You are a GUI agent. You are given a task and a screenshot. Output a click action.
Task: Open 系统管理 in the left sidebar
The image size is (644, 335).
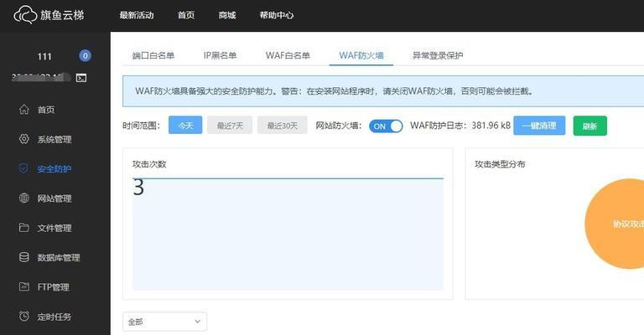coord(55,139)
